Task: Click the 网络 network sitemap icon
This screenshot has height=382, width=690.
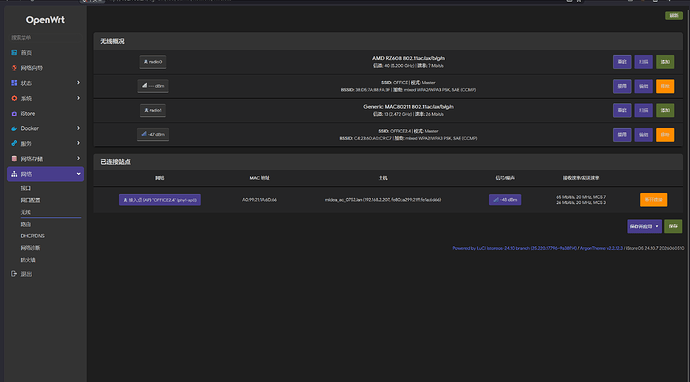Action: point(14,174)
